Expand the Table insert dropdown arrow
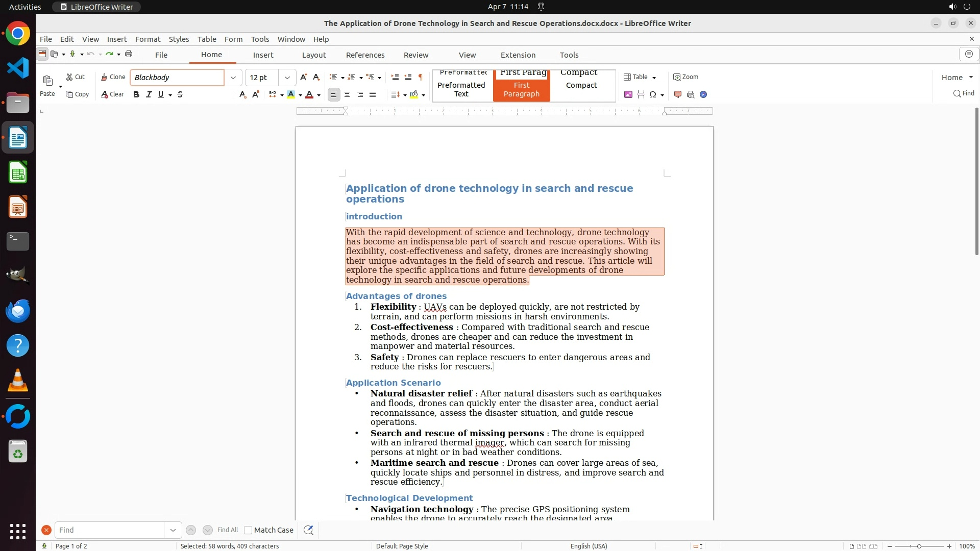 click(654, 78)
